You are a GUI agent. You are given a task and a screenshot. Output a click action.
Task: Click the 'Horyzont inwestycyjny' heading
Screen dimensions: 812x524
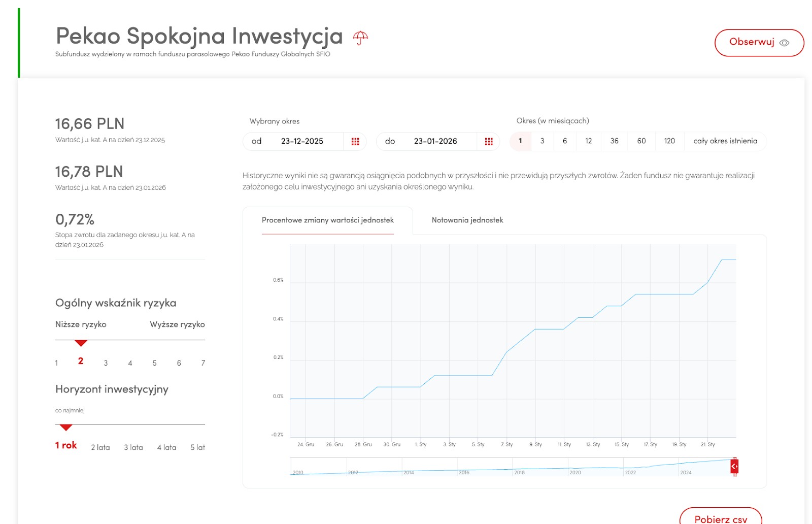(112, 389)
